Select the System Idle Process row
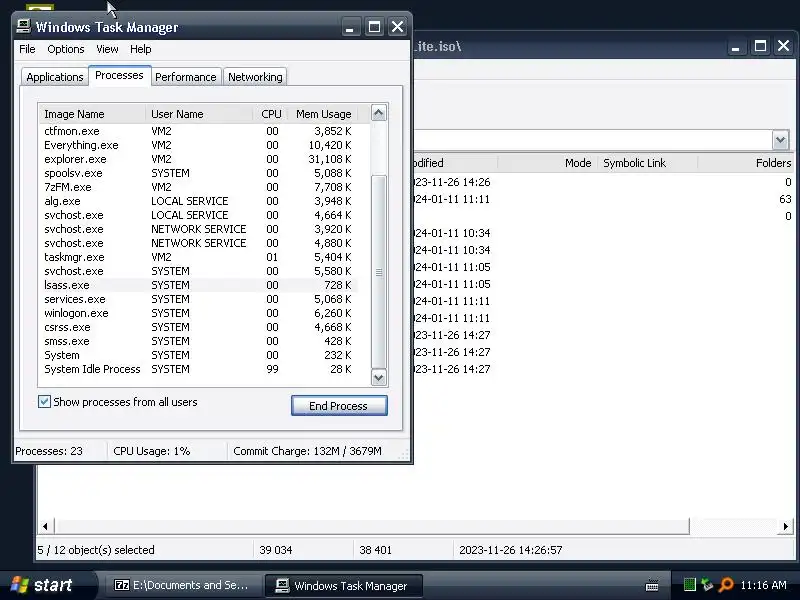The width and height of the screenshot is (800, 600). [198, 369]
